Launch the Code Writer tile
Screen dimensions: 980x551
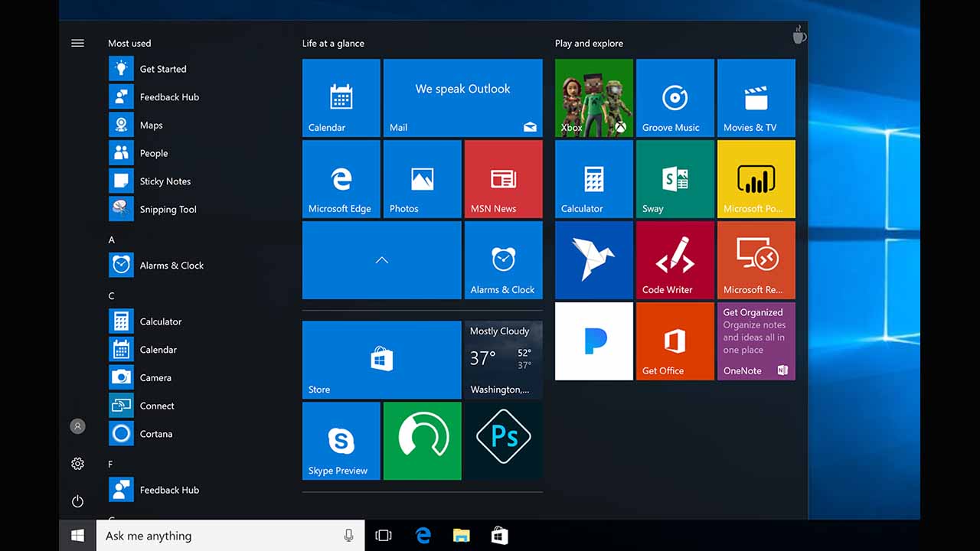pyautogui.click(x=675, y=260)
